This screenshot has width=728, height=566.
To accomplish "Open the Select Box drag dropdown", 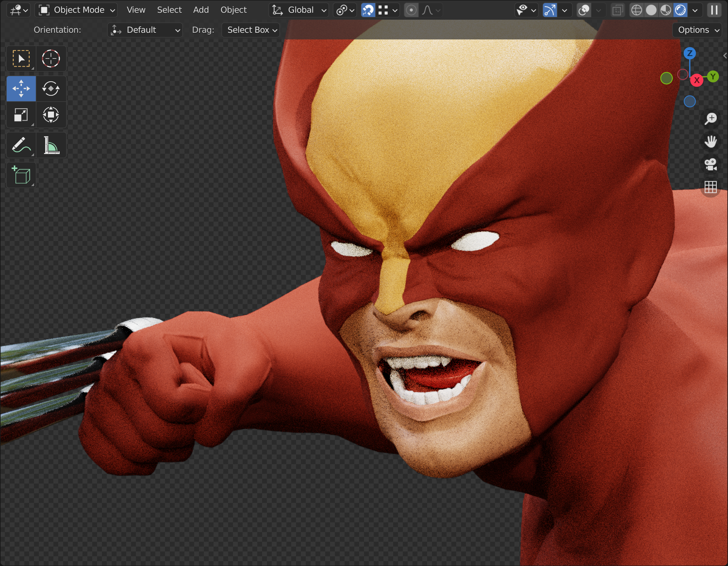I will [251, 30].
